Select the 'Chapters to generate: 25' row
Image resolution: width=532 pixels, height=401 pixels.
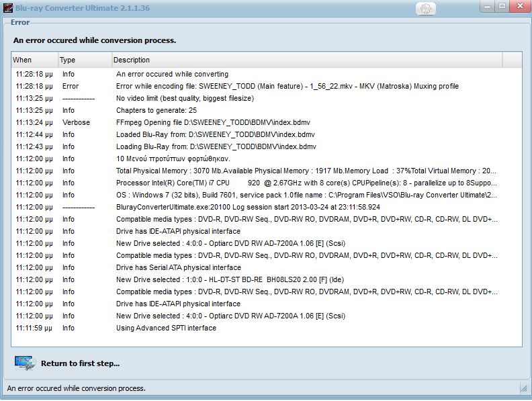tap(267, 110)
